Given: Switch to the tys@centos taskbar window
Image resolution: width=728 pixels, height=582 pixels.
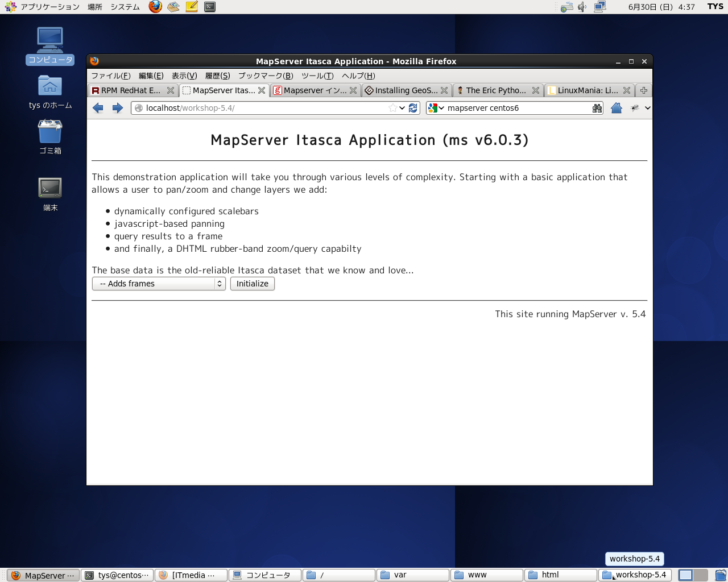Looking at the screenshot, I should pos(118,575).
